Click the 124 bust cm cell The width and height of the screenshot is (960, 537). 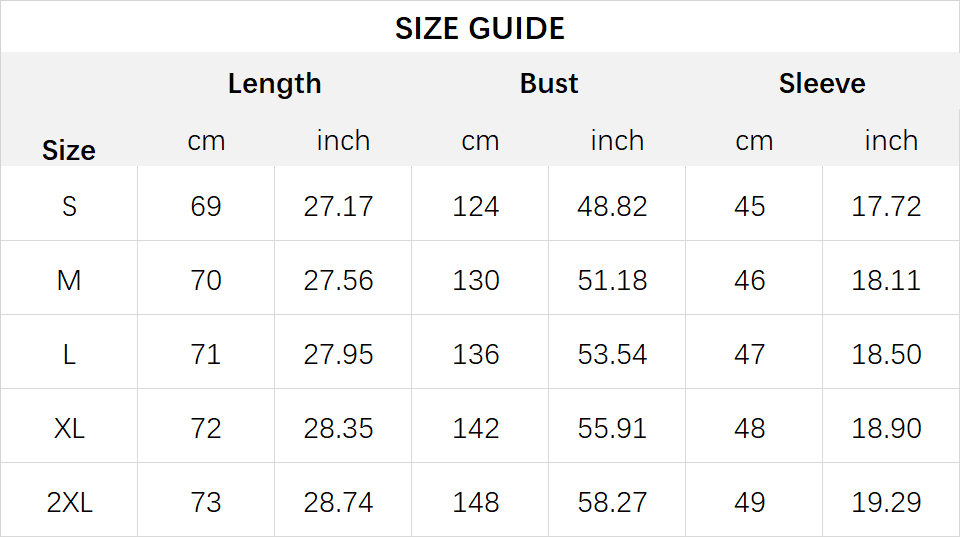point(476,206)
